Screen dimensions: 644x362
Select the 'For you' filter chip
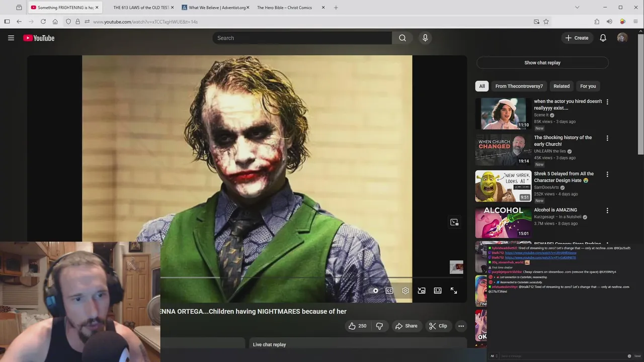[588, 86]
